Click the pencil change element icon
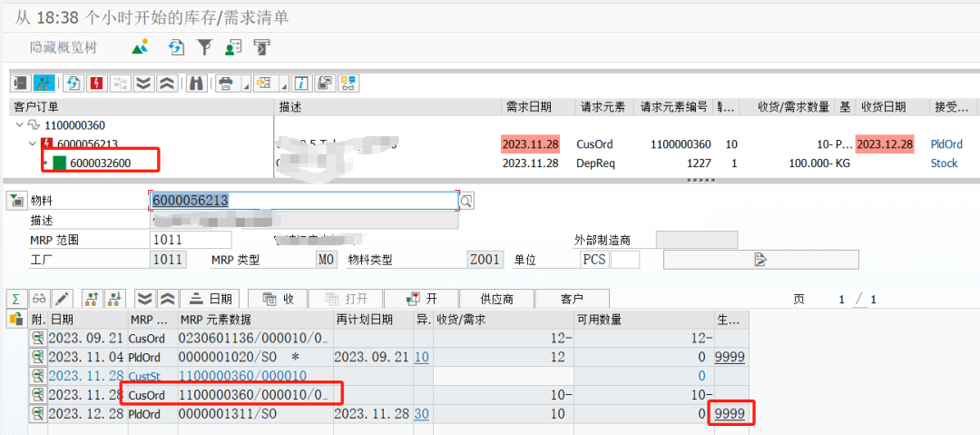Image resolution: width=980 pixels, height=435 pixels. point(63,299)
